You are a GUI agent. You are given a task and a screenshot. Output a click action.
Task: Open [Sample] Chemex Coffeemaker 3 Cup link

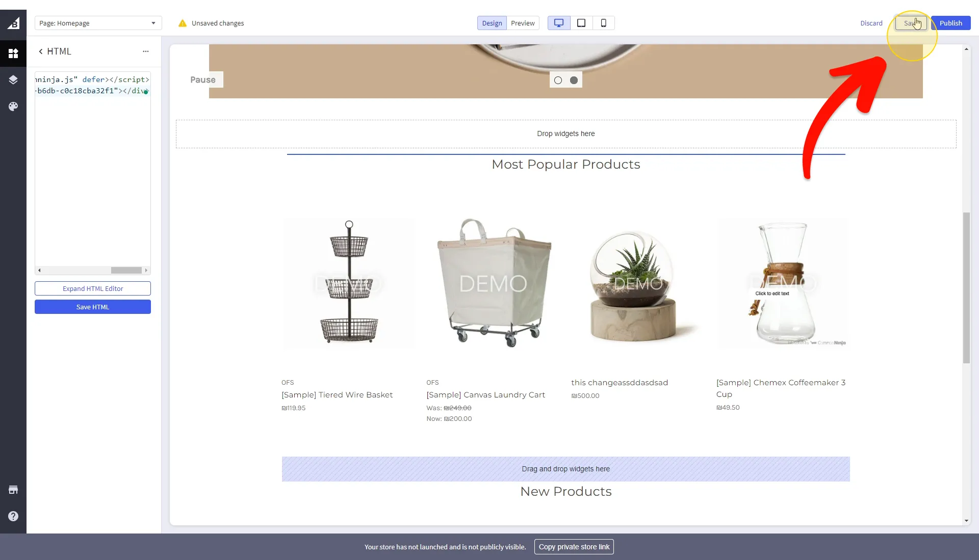pos(781,388)
